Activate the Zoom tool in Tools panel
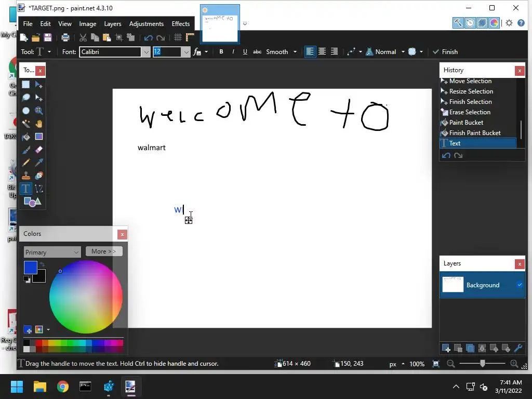Viewport: 532px width, 399px height. (x=38, y=111)
